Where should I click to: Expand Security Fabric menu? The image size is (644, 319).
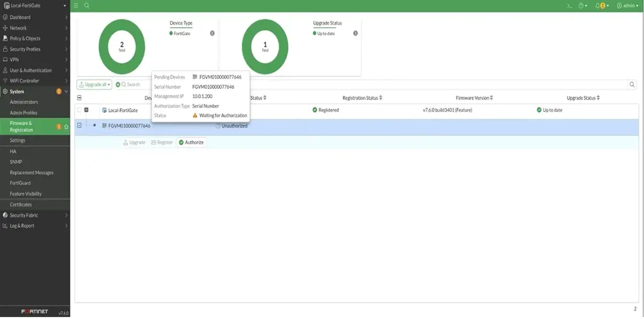(35, 215)
